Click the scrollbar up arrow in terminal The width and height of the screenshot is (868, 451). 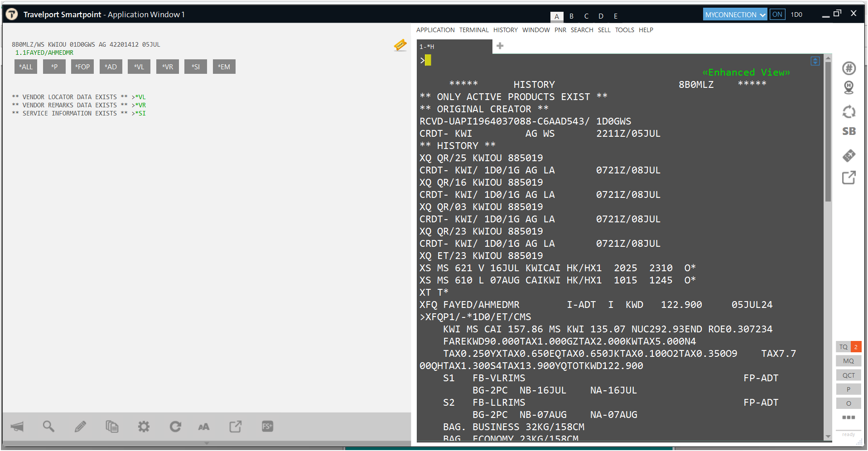pos(828,58)
